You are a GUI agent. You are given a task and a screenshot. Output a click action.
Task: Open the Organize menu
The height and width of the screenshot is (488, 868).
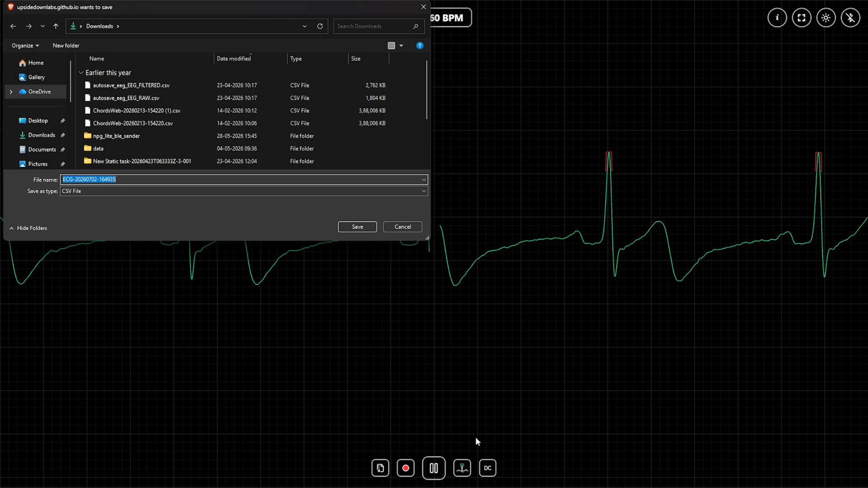[x=25, y=46]
